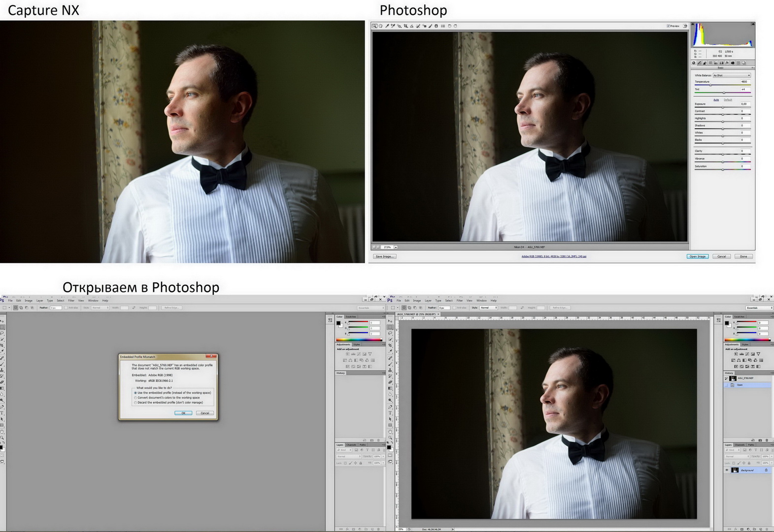Select the Hand tool in Camera Raw toolbar
The height and width of the screenshot is (532, 774).
click(380, 26)
